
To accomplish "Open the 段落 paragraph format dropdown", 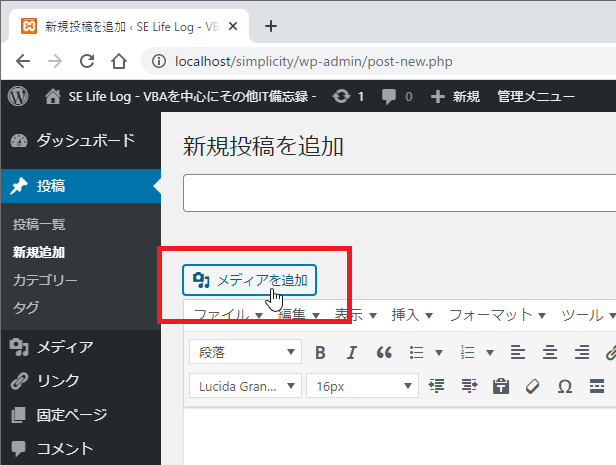I will click(x=245, y=352).
